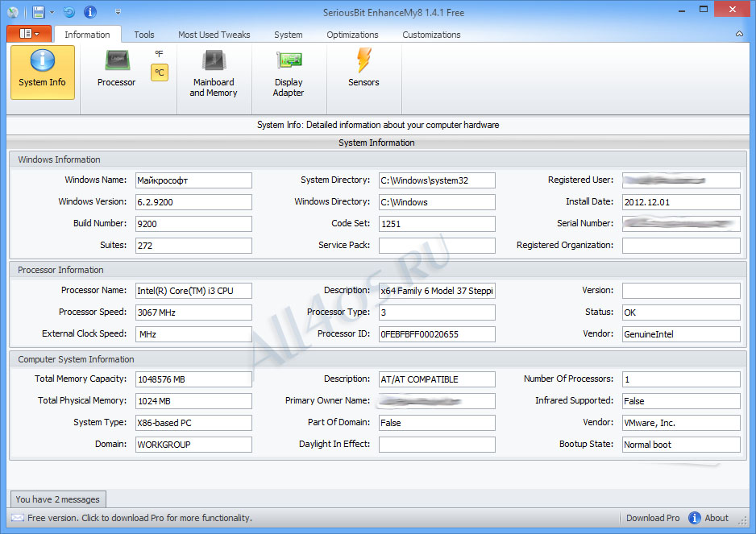Image resolution: width=756 pixels, height=534 pixels.
Task: Open the System tab
Action: point(289,34)
